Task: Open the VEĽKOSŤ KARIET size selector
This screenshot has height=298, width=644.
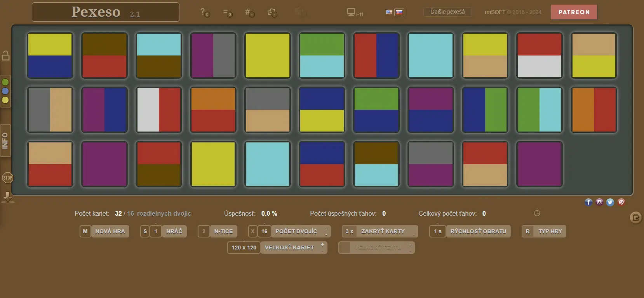Action: point(289,248)
